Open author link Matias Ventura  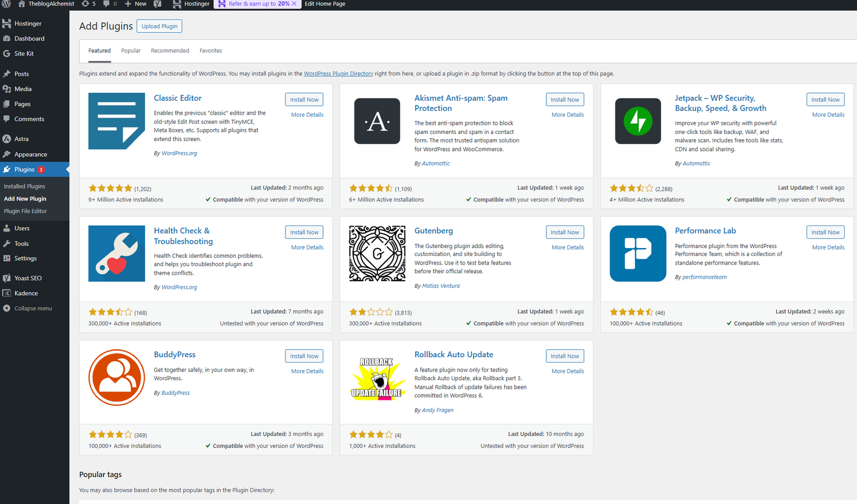[x=441, y=286]
